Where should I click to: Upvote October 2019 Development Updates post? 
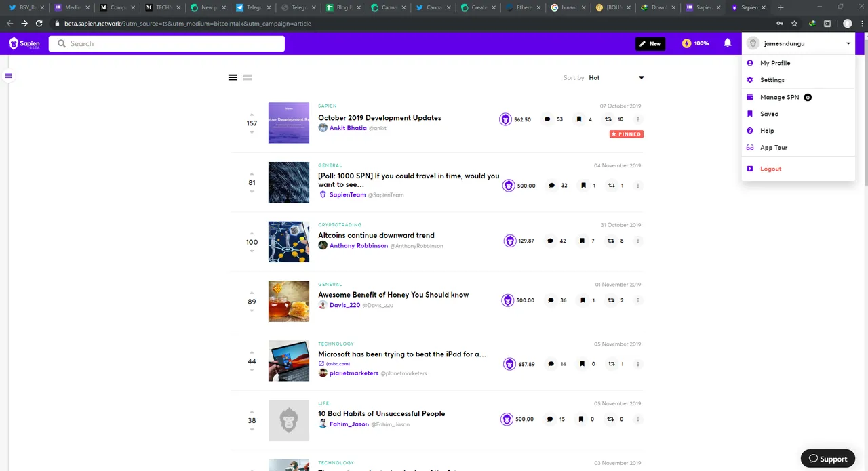tap(252, 115)
